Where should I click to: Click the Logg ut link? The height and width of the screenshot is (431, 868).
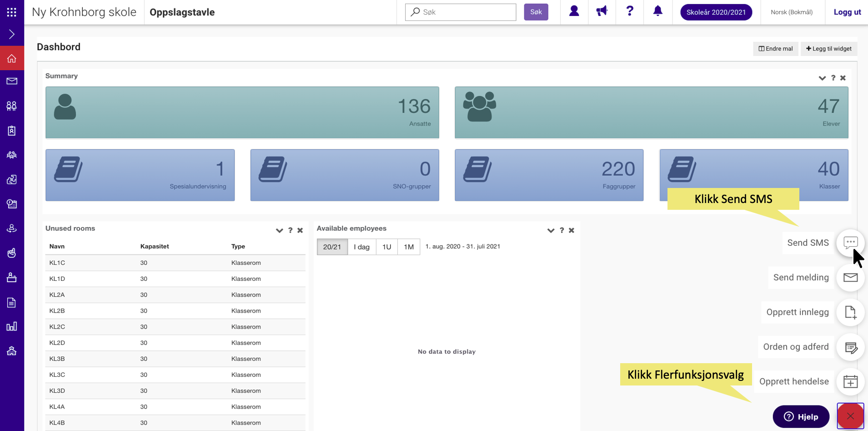tap(847, 12)
